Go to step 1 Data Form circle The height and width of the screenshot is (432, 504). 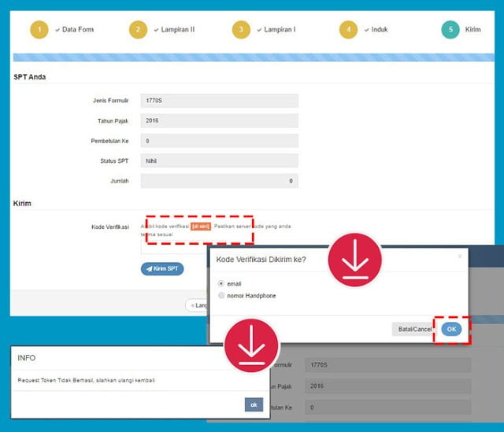click(x=39, y=30)
